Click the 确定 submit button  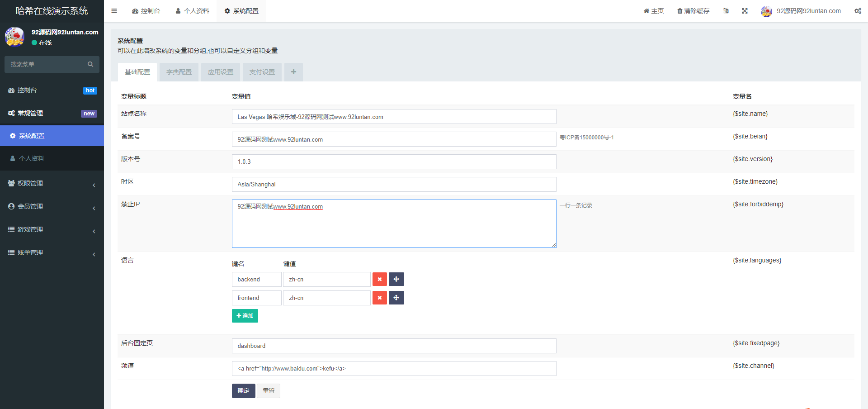[x=243, y=391]
